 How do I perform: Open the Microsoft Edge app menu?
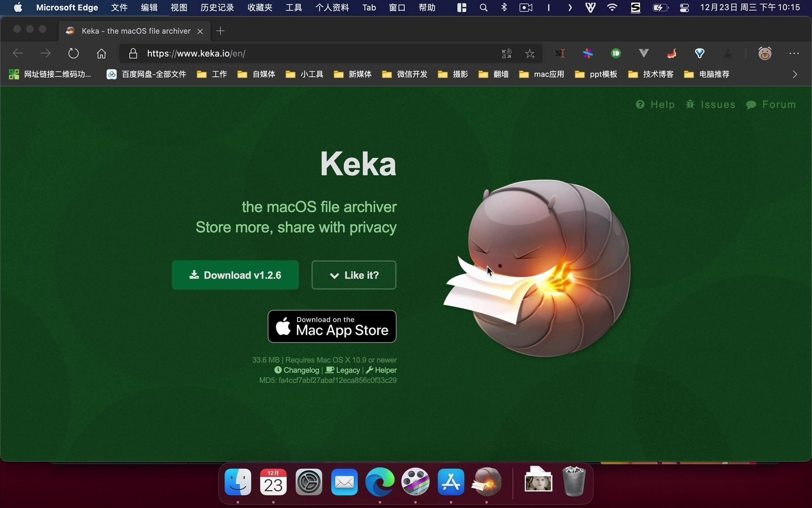click(67, 8)
